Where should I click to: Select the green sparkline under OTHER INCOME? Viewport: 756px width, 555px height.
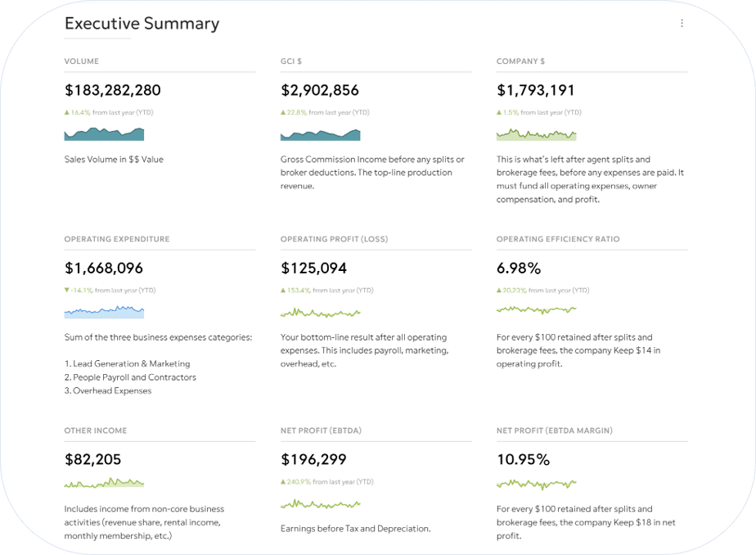(103, 484)
